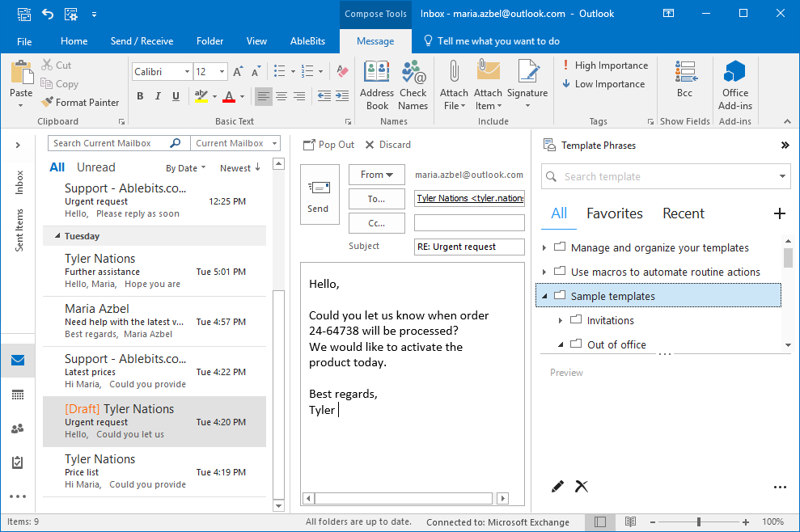Image resolution: width=800 pixels, height=532 pixels.
Task: Align text to the right
Action: tap(299, 96)
